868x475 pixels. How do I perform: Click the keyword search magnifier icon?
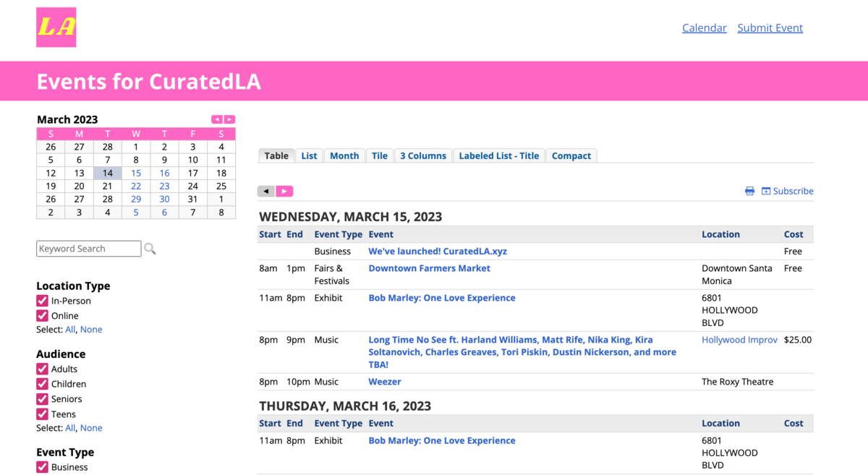[x=150, y=249]
